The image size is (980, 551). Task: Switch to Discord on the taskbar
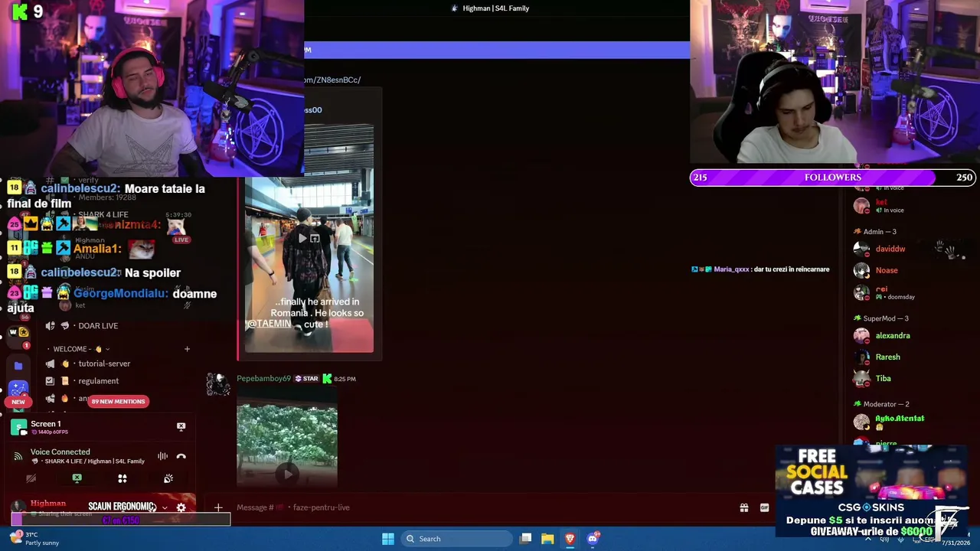point(593,539)
